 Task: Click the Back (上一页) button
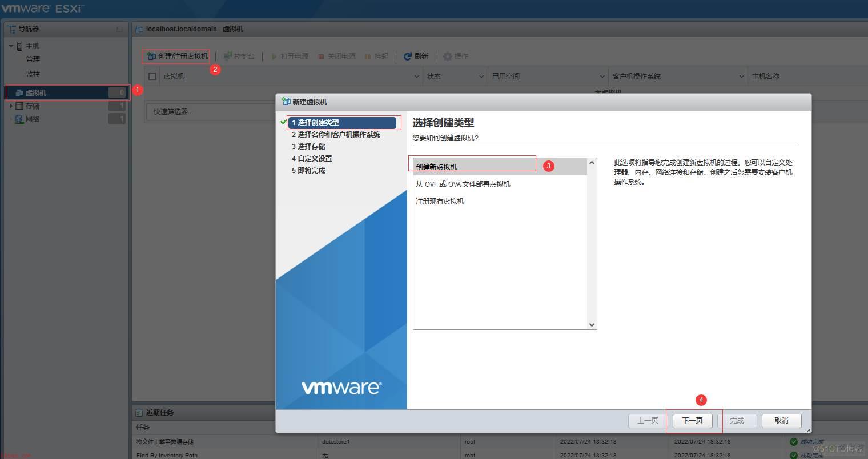pyautogui.click(x=648, y=421)
